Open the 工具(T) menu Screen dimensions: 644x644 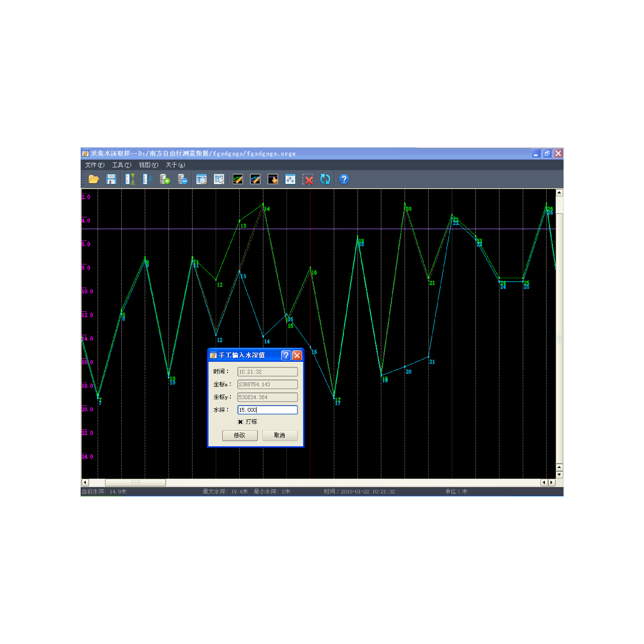(121, 165)
